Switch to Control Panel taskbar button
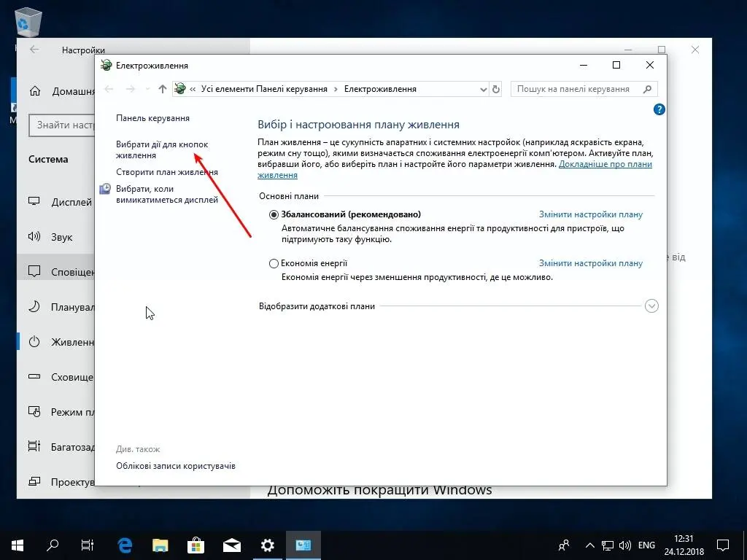The width and height of the screenshot is (747, 560). pos(303,545)
